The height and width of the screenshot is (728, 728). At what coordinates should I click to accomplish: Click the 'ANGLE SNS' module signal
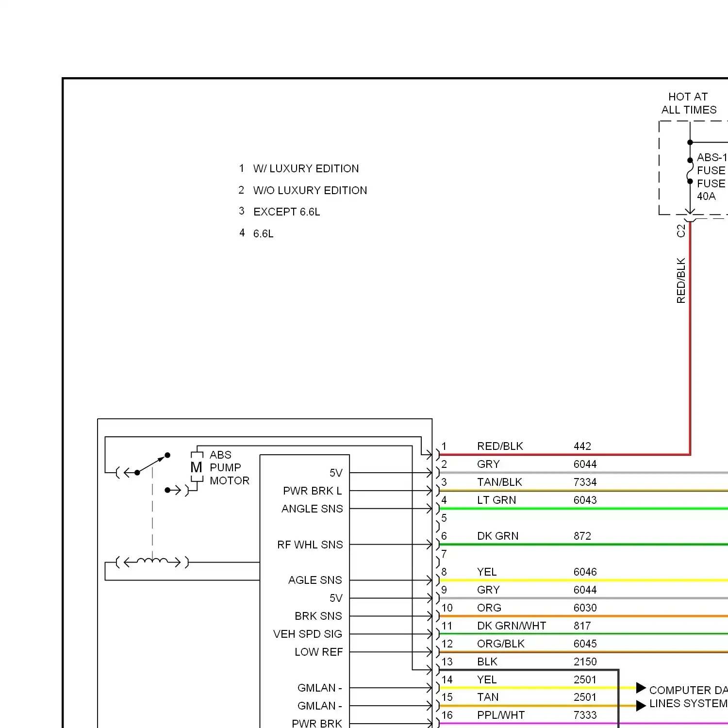[312, 509]
